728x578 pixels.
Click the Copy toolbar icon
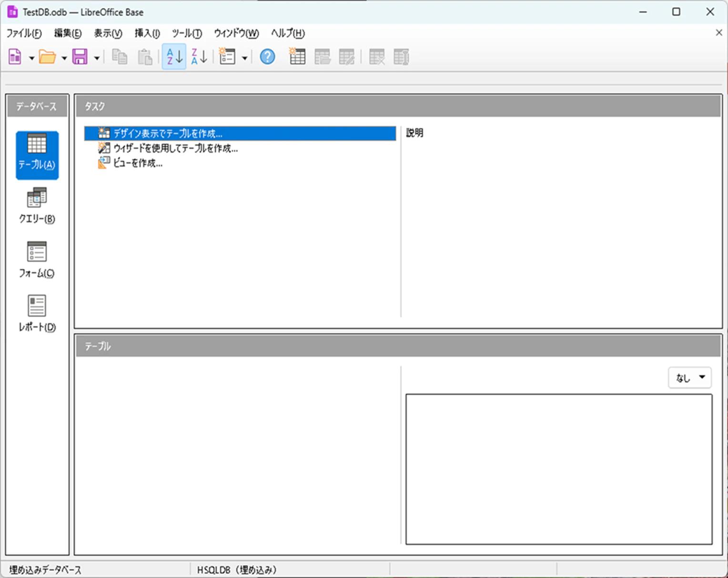click(120, 57)
